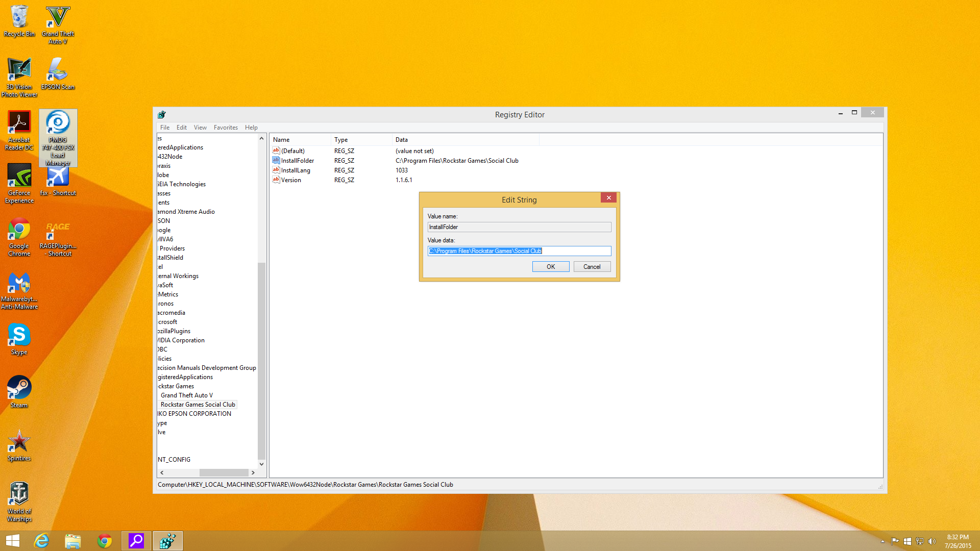This screenshot has height=551, width=980.
Task: Click the InstallFolder string value icon
Action: (276, 160)
